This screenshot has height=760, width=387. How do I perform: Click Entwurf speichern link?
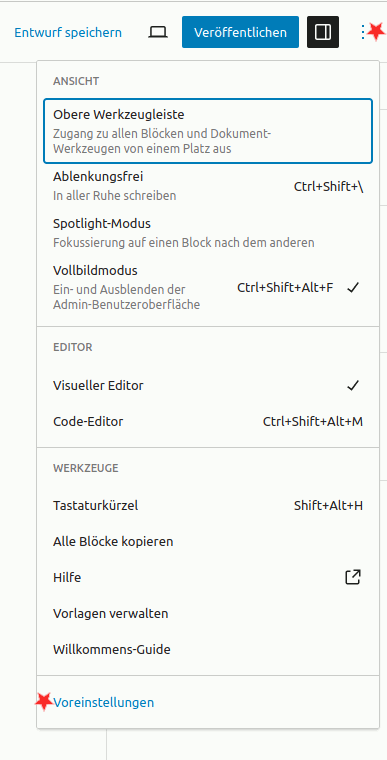68,32
